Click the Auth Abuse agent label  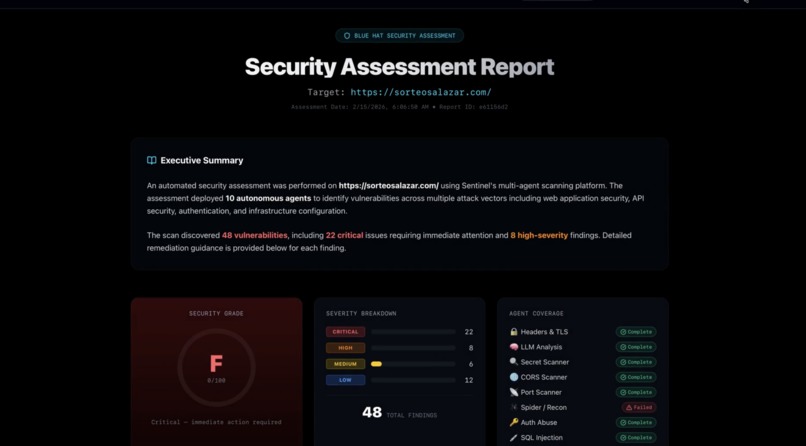(539, 422)
